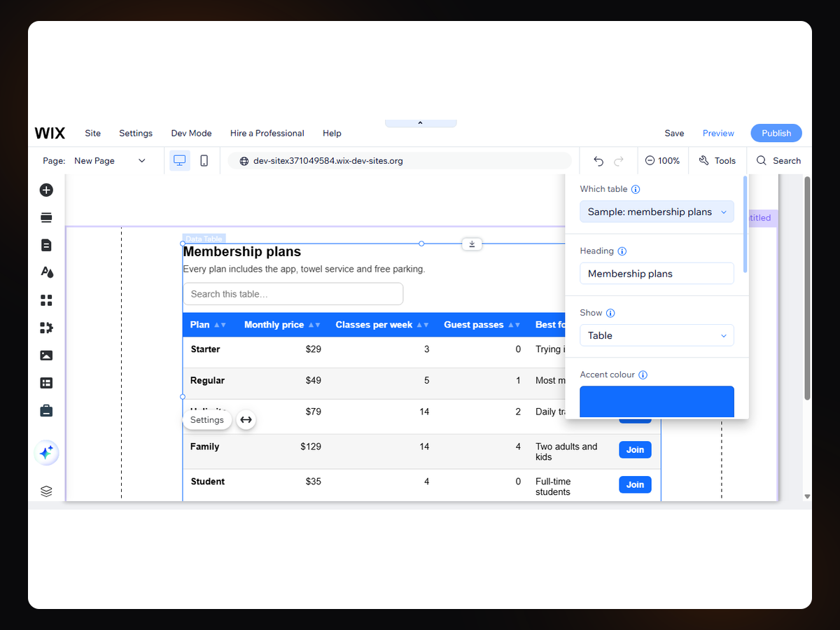Open the Media image icon

(x=46, y=356)
